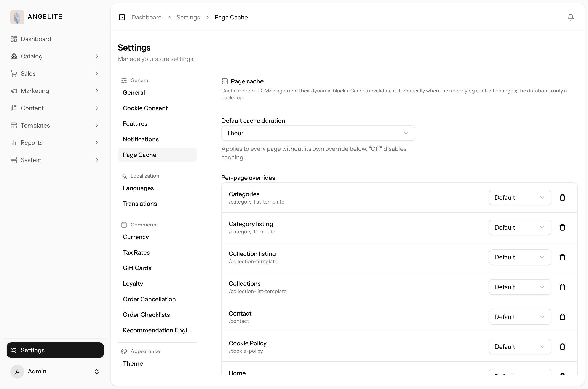Remove the Collections override

[562, 287]
